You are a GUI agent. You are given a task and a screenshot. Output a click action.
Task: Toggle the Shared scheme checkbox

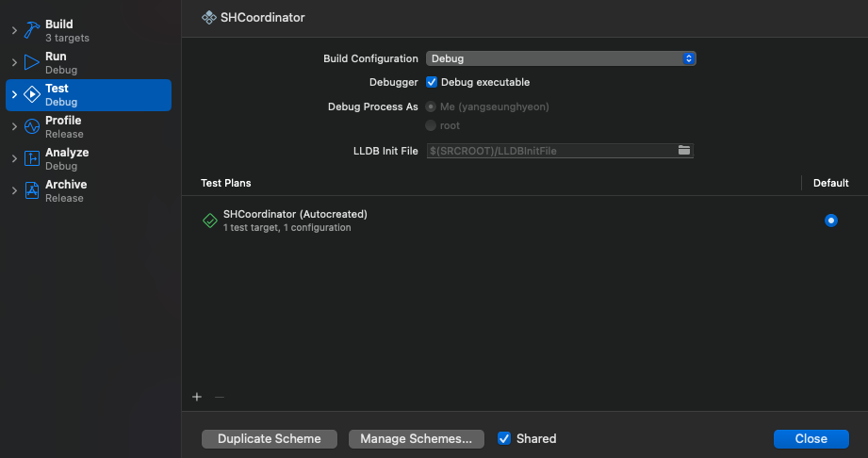pyautogui.click(x=504, y=438)
